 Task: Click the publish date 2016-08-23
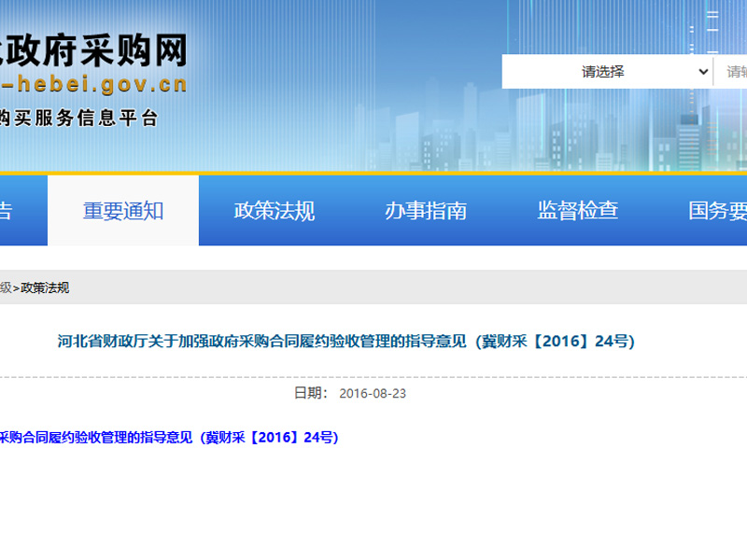click(x=373, y=393)
